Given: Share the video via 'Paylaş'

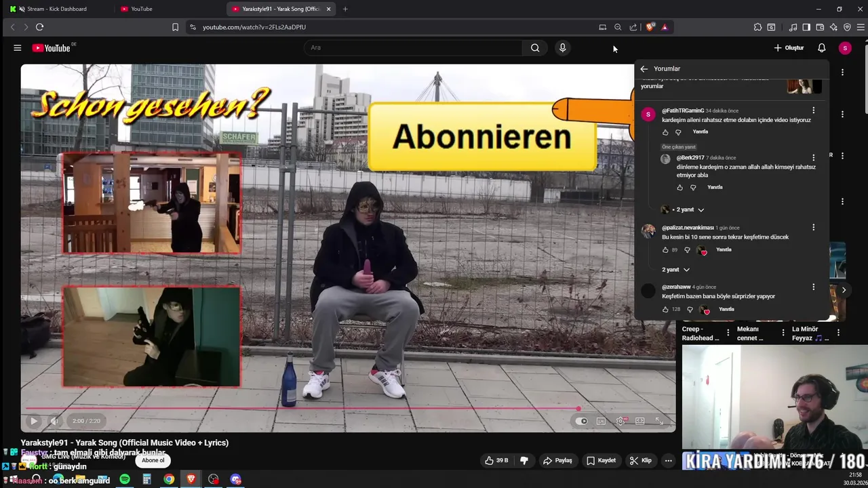Looking at the screenshot, I should [557, 460].
